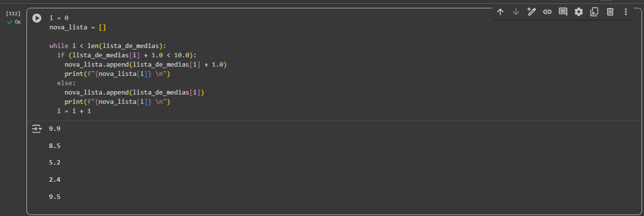This screenshot has height=216, width=644.
Task: Move cell down with the down arrow
Action: tap(516, 12)
